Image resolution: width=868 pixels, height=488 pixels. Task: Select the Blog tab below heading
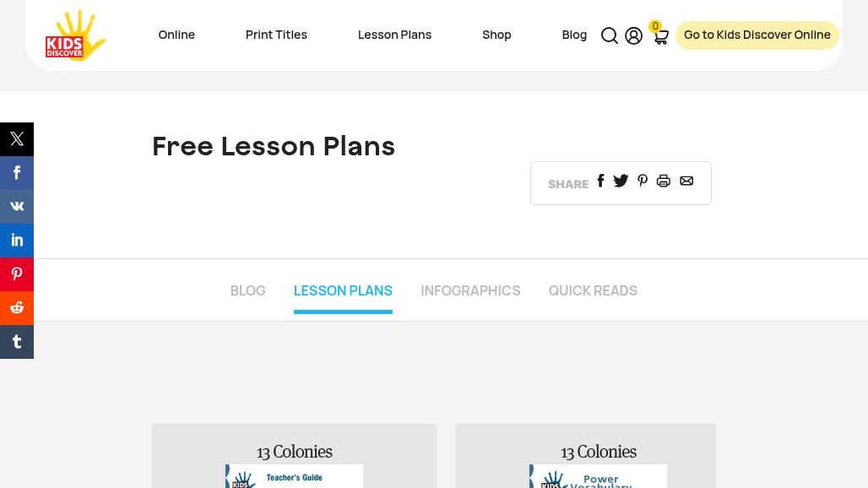click(248, 290)
